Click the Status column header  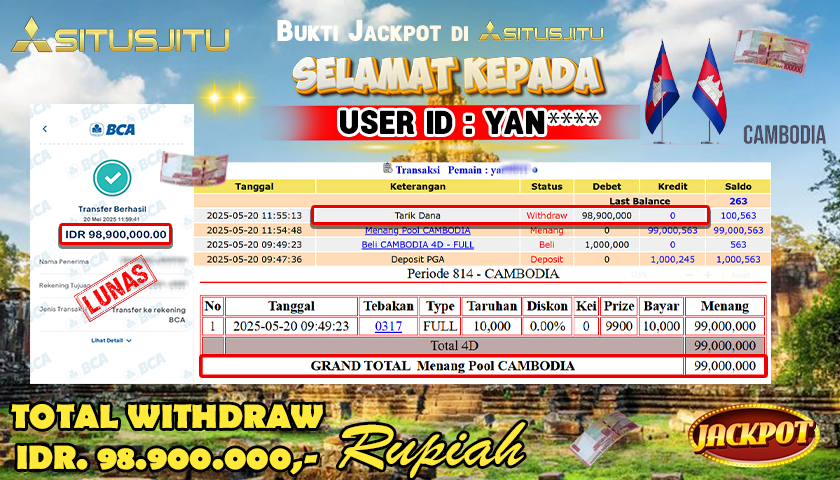coord(546,186)
